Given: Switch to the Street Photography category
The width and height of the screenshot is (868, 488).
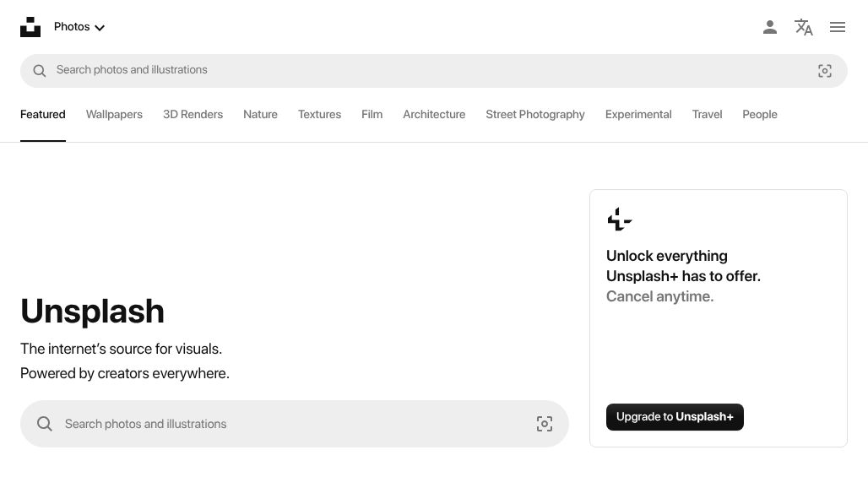Looking at the screenshot, I should pyautogui.click(x=535, y=114).
